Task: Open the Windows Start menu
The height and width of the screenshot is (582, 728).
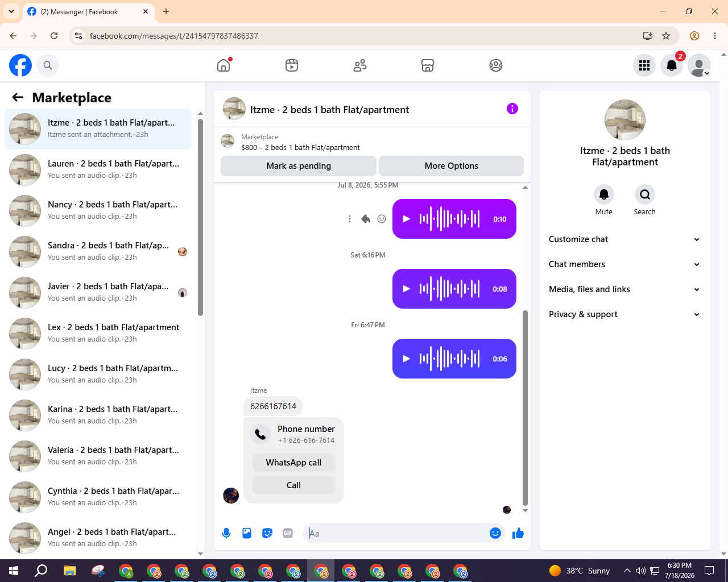Action: click(14, 571)
